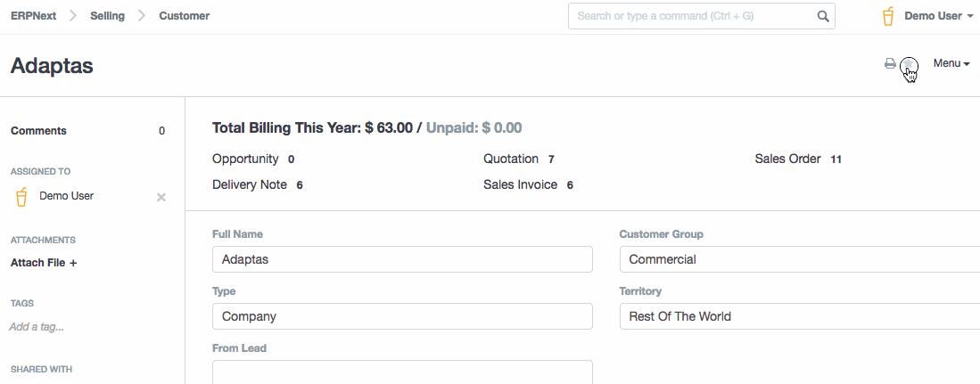Open the Territory field
Viewport: 980px width, 384px height.
tap(799, 316)
